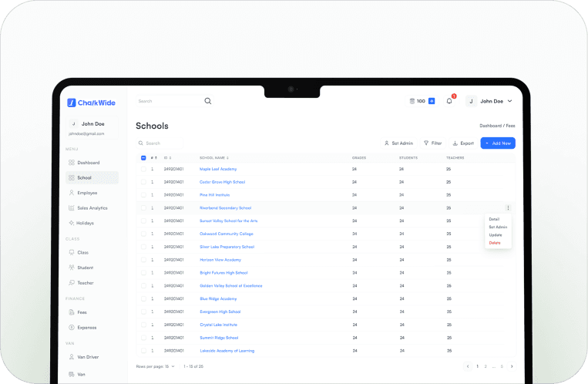
Task: Check the box for Maple Leaf Academy
Action: click(143, 169)
